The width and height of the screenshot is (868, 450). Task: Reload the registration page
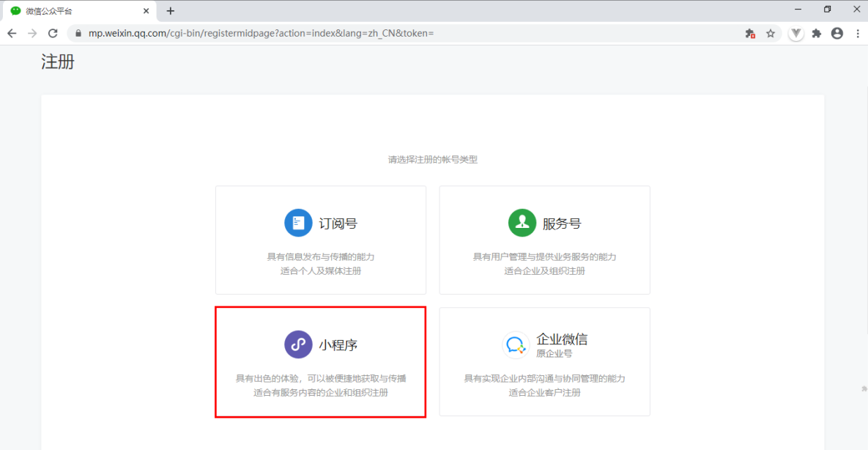click(x=51, y=33)
